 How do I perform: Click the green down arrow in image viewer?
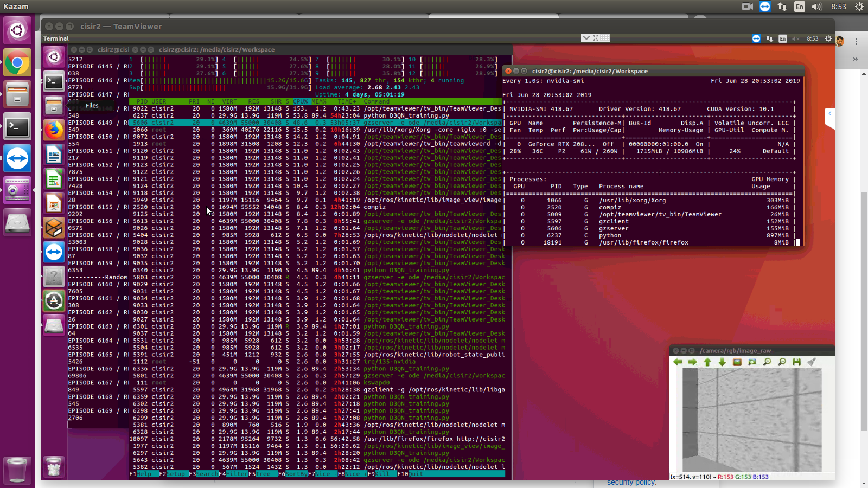pyautogui.click(x=722, y=362)
